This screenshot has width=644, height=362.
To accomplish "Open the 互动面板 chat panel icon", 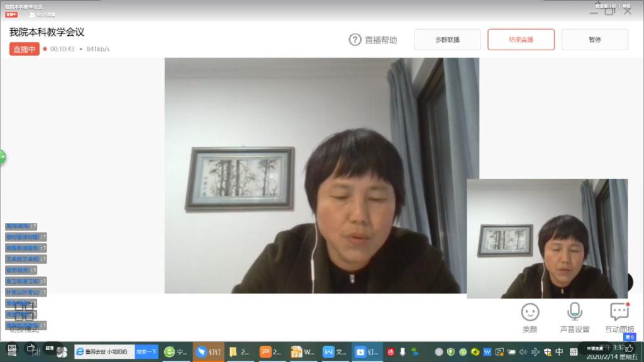I will point(619,312).
